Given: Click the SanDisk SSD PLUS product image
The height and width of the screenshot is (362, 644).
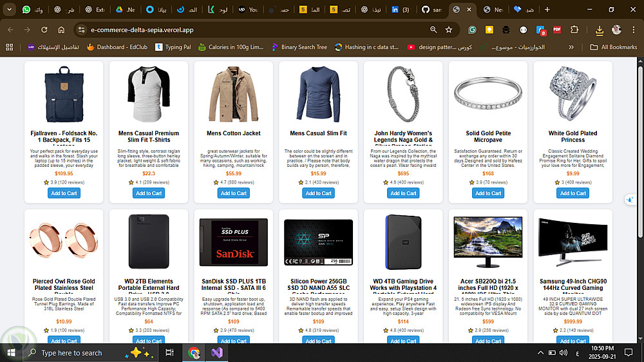Looking at the screenshot, I should coord(234,242).
